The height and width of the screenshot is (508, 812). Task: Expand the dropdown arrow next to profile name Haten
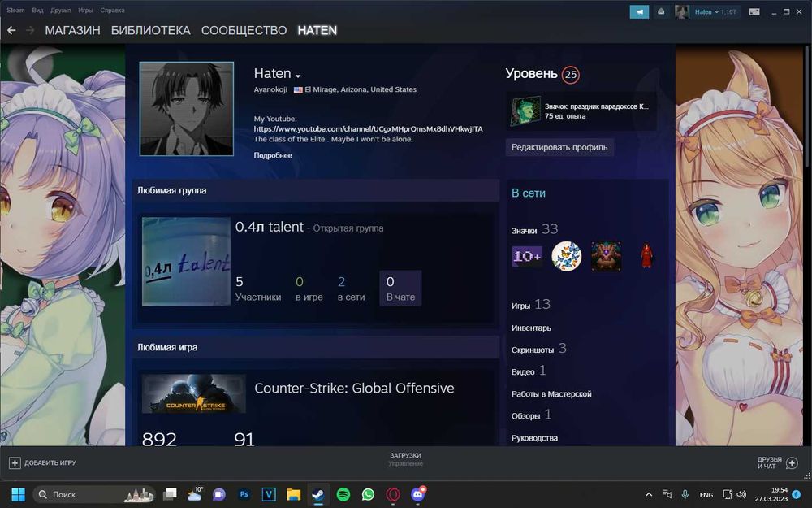pos(298,76)
